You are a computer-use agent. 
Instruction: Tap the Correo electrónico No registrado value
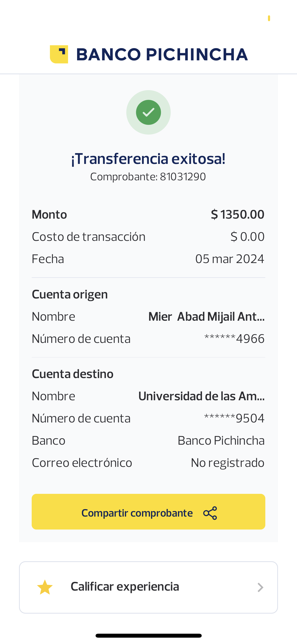pyautogui.click(x=227, y=463)
